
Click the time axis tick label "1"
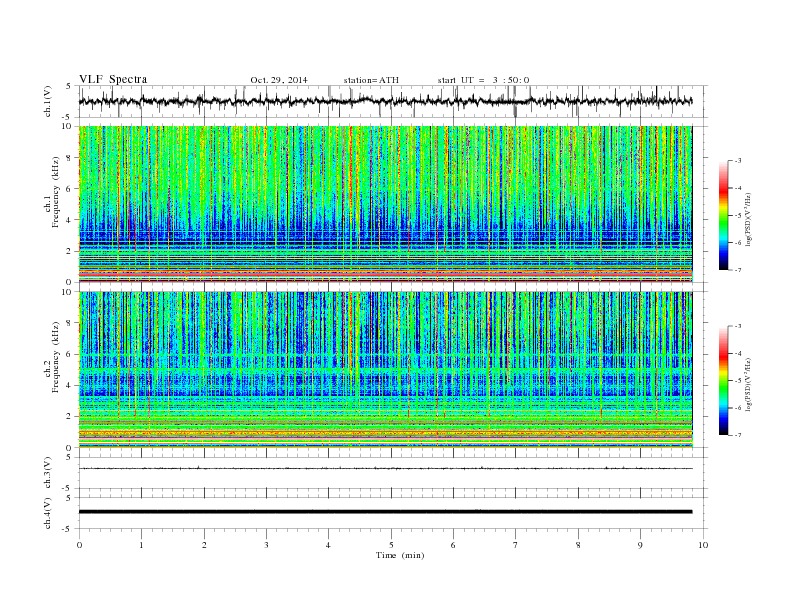click(x=141, y=545)
